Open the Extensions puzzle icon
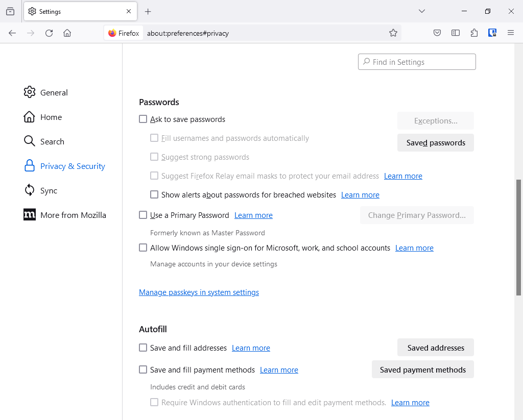This screenshot has height=420, width=523. (474, 33)
